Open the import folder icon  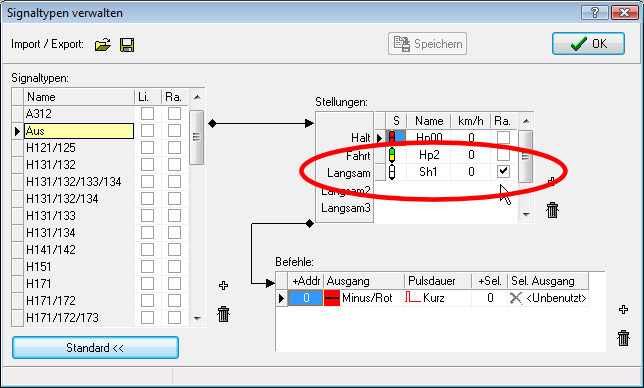point(103,44)
